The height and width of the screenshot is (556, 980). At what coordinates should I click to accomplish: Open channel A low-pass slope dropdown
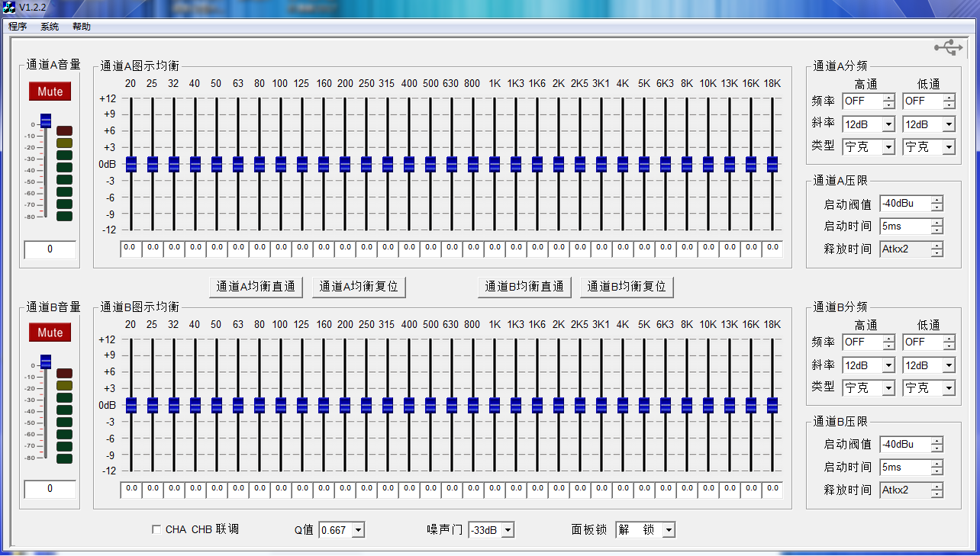[949, 124]
